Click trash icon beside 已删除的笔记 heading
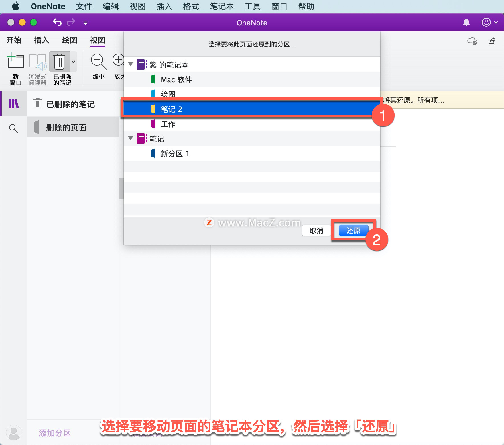The width and height of the screenshot is (504, 445). (x=38, y=104)
